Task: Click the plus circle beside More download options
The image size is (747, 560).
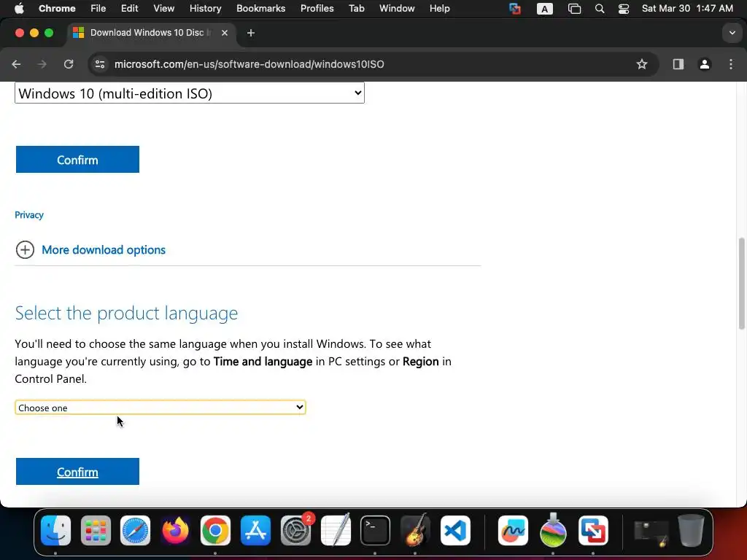Action: 25,249
